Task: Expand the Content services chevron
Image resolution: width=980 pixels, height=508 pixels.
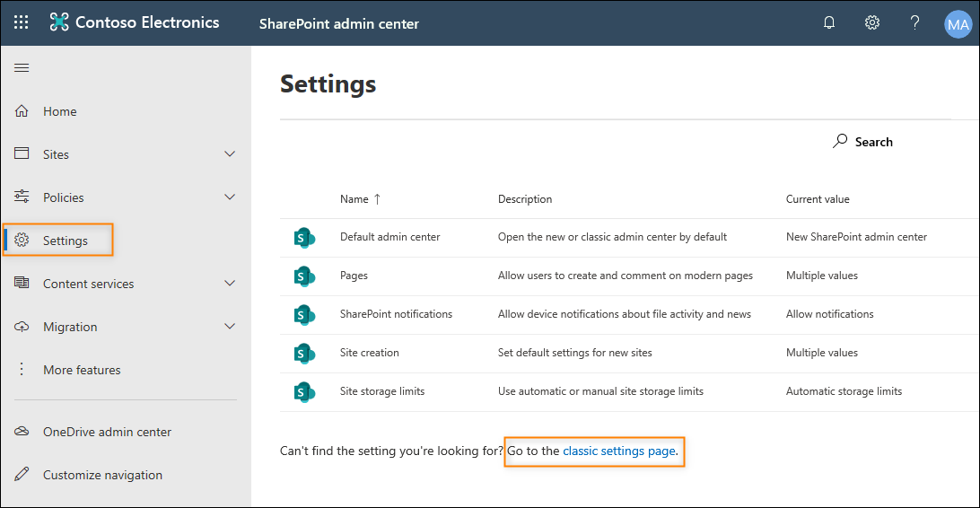Action: tap(230, 283)
